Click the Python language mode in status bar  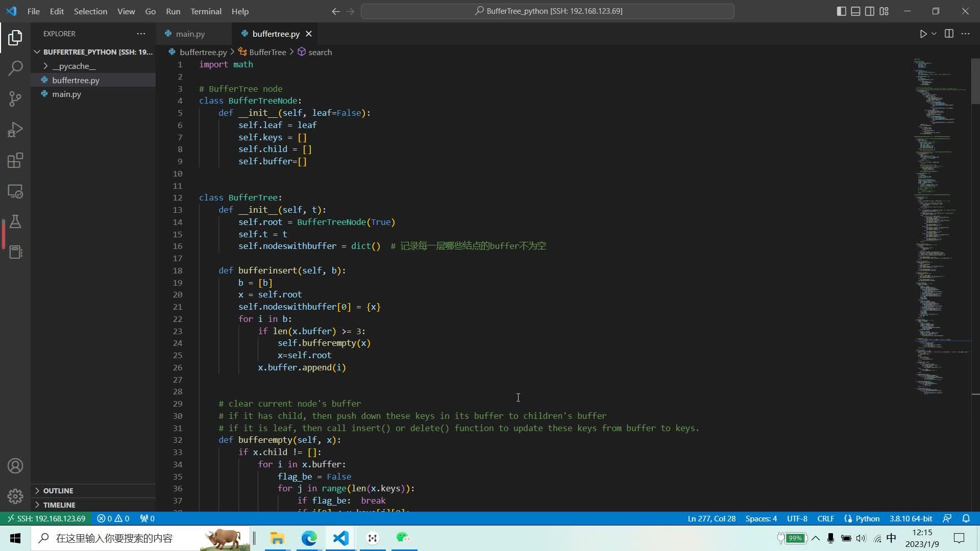click(867, 518)
